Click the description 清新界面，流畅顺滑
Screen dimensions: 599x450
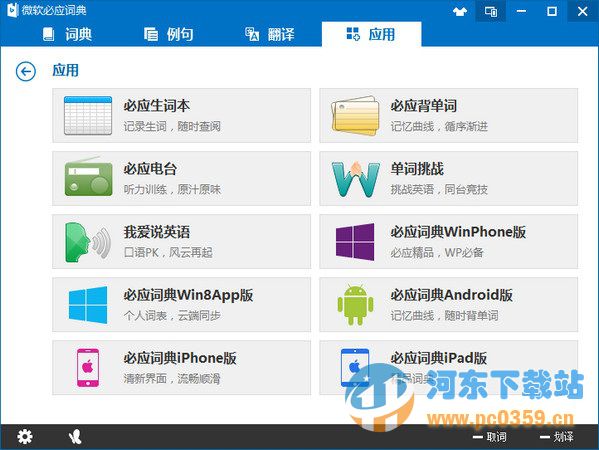[172, 379]
